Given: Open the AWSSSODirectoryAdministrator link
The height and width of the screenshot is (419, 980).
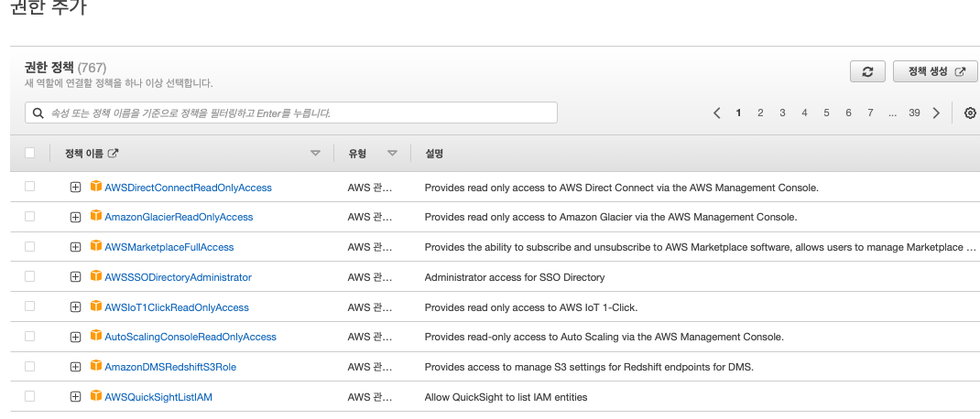Looking at the screenshot, I should [x=178, y=277].
